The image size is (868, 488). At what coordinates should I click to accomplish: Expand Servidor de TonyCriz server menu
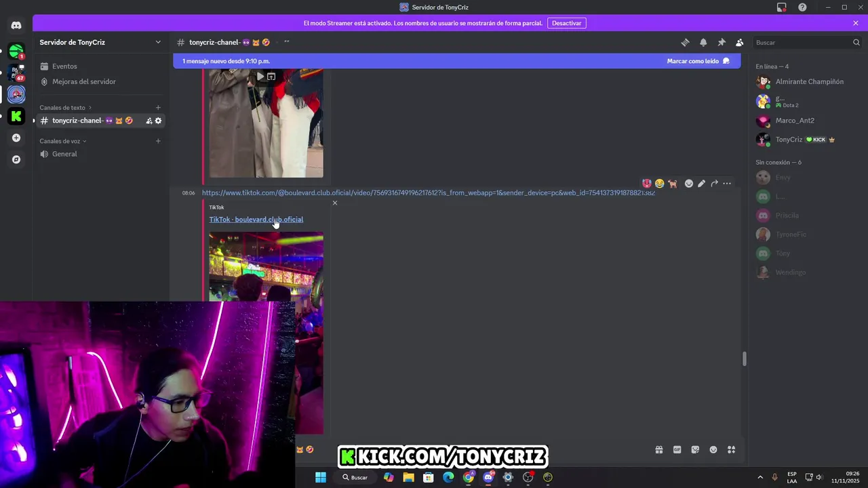(100, 42)
